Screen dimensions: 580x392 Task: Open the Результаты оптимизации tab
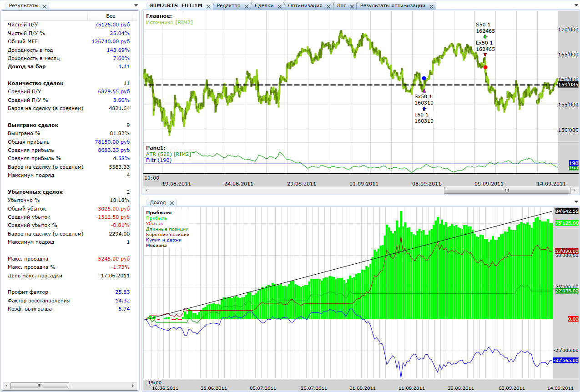pyautogui.click(x=393, y=6)
